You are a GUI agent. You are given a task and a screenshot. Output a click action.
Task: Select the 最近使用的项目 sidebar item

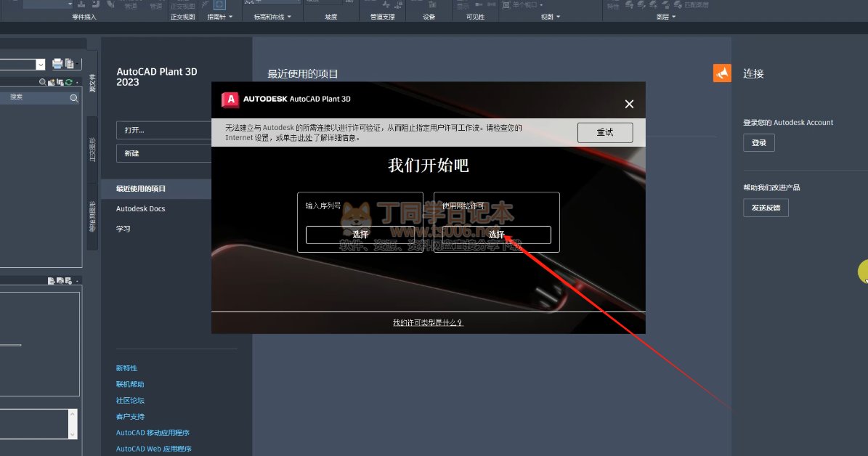click(x=157, y=189)
